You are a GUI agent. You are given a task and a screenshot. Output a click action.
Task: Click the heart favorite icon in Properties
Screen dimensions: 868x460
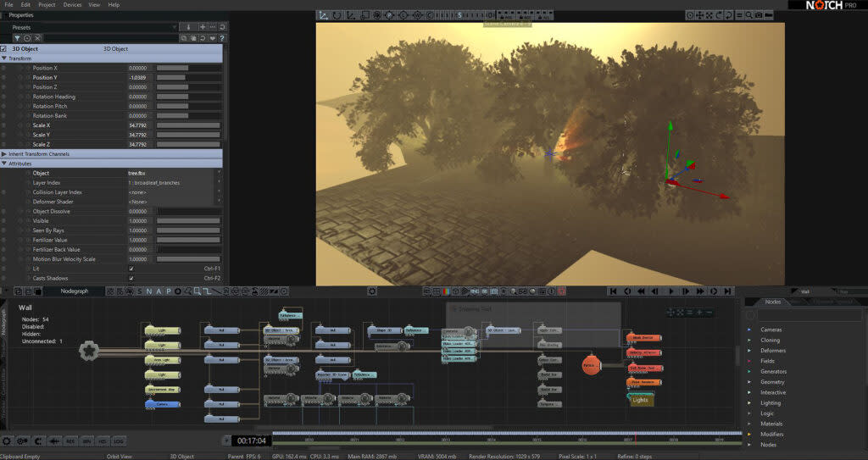(212, 38)
